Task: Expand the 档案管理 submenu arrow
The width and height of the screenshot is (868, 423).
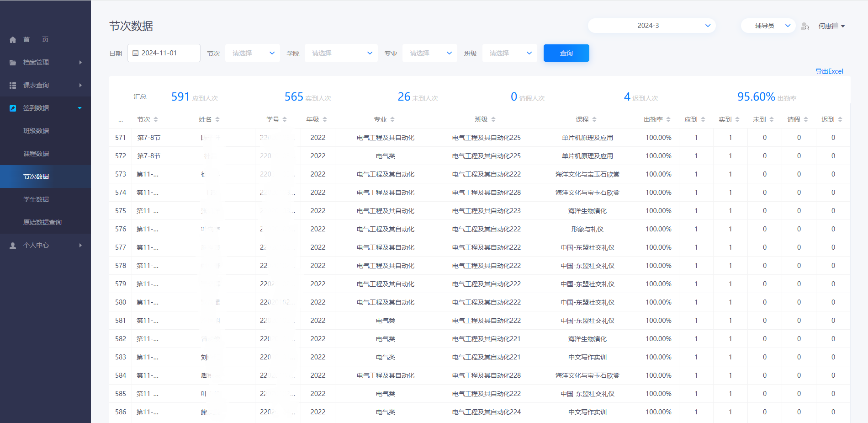Action: click(80, 62)
